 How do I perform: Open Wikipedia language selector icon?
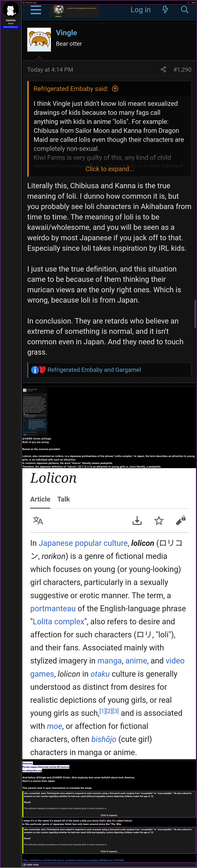coord(38,521)
